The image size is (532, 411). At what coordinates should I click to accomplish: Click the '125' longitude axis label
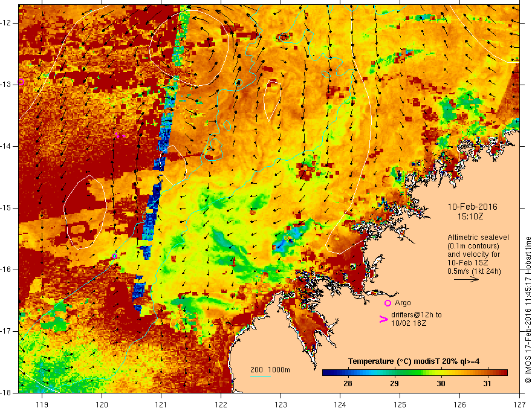(x=400, y=404)
